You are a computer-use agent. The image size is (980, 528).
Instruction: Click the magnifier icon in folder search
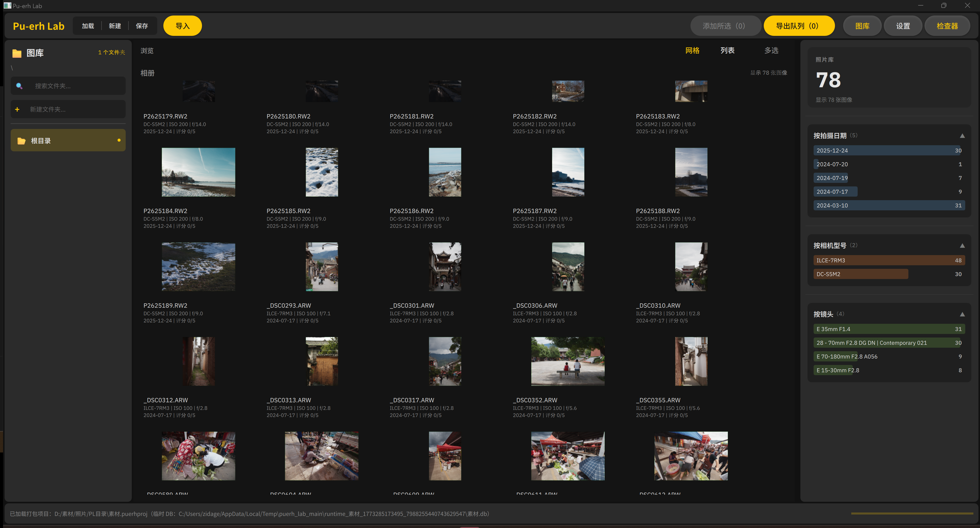(19, 86)
